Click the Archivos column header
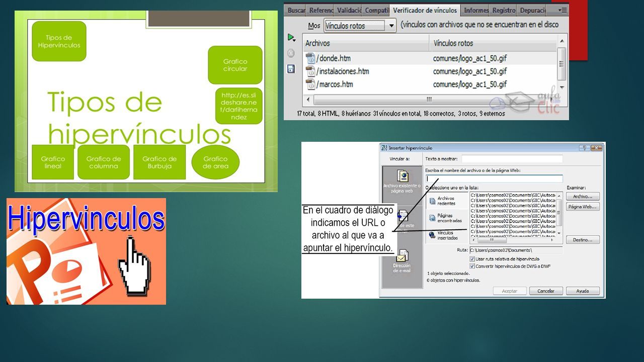 366,43
